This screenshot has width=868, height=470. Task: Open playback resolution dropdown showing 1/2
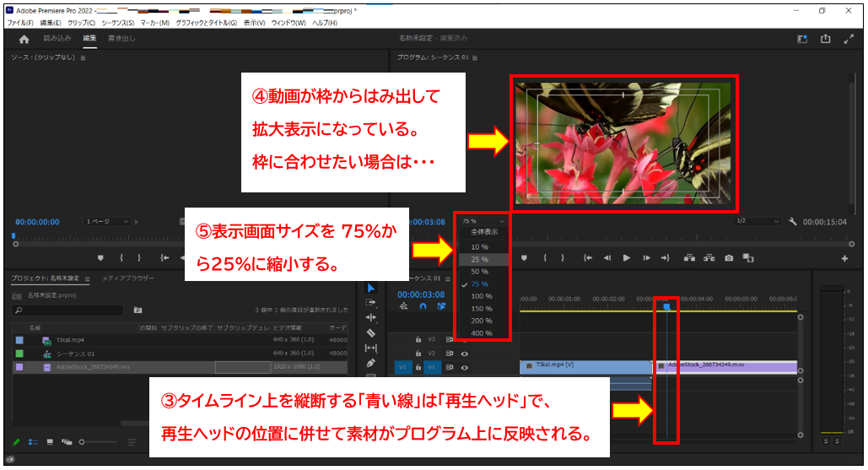point(757,221)
